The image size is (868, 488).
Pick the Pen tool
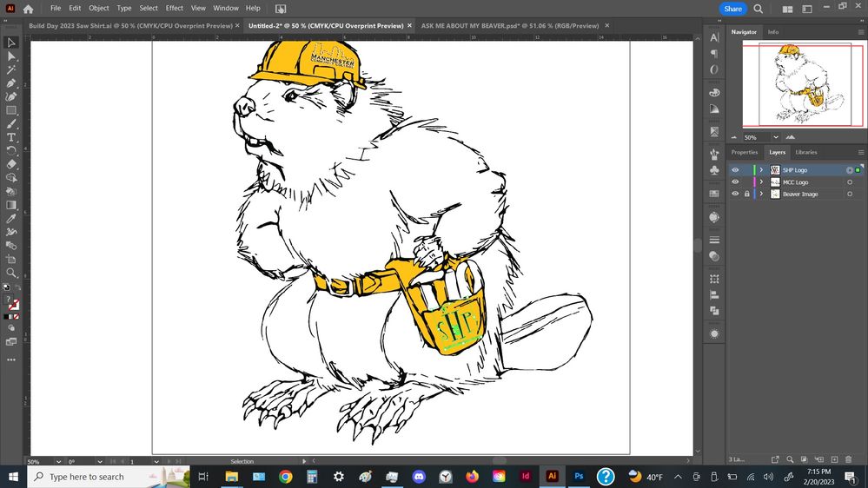[11, 83]
